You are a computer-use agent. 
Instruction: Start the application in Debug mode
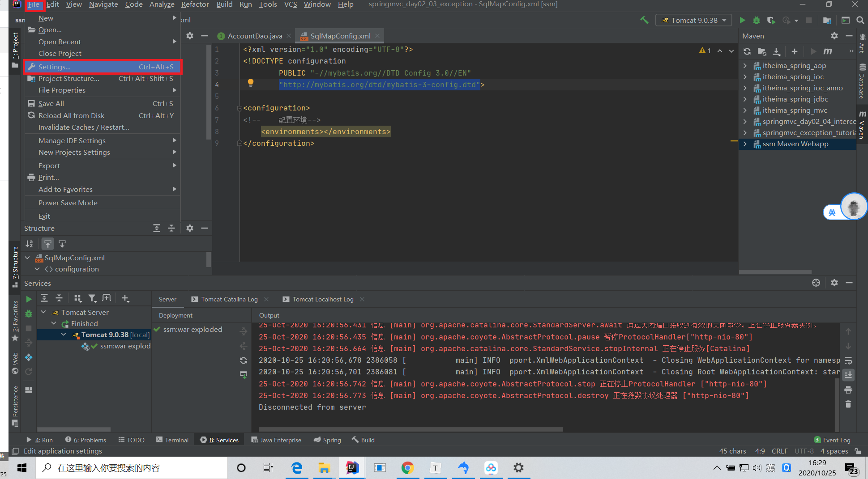tap(757, 20)
